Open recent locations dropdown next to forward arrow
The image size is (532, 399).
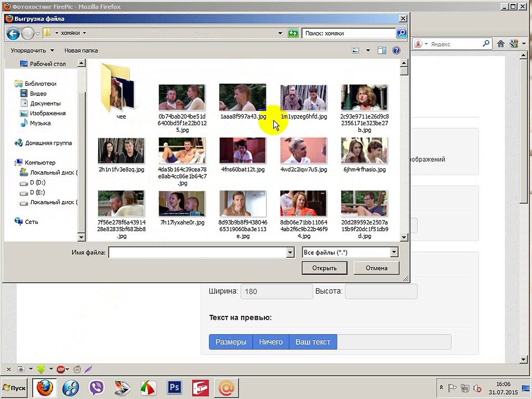38,33
